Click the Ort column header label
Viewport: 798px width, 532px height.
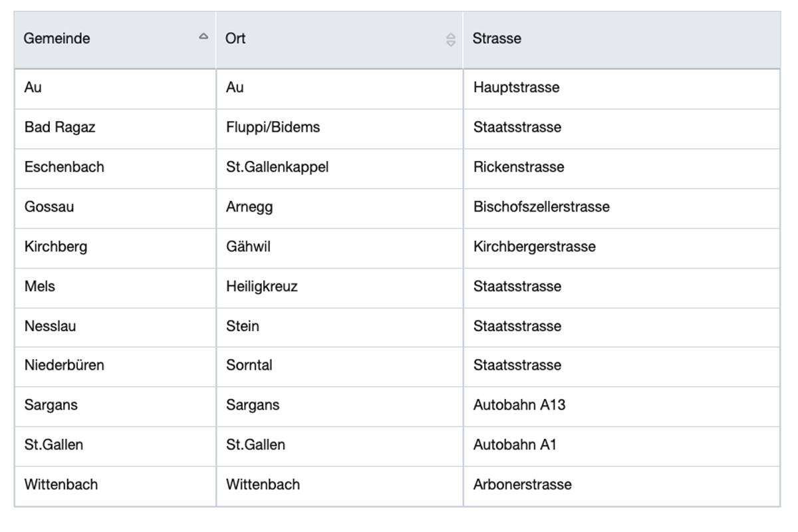(x=235, y=39)
